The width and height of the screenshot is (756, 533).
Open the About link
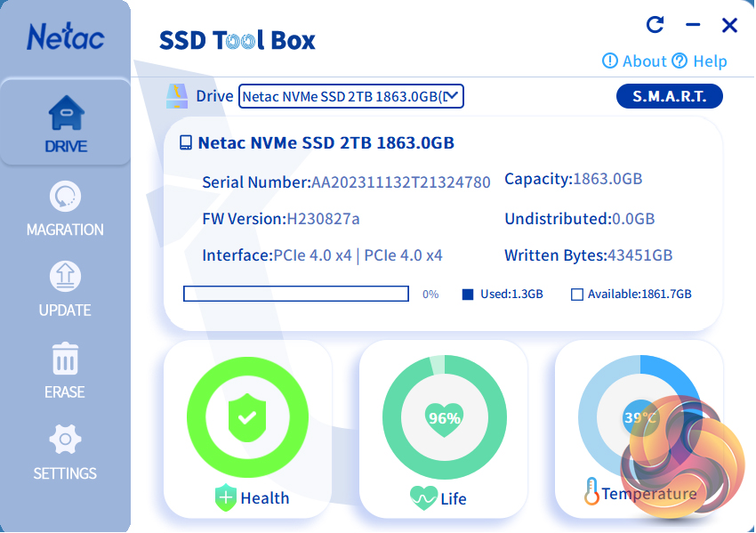(x=644, y=61)
